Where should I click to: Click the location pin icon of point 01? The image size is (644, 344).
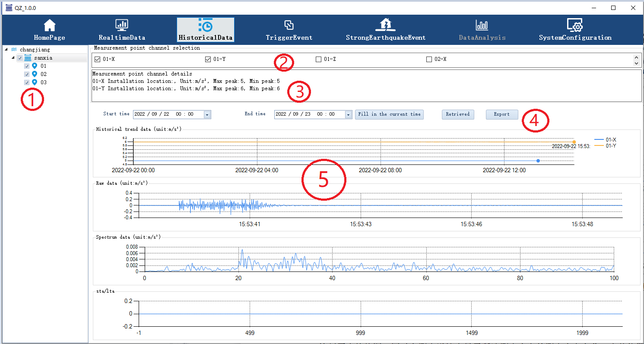[x=35, y=66]
